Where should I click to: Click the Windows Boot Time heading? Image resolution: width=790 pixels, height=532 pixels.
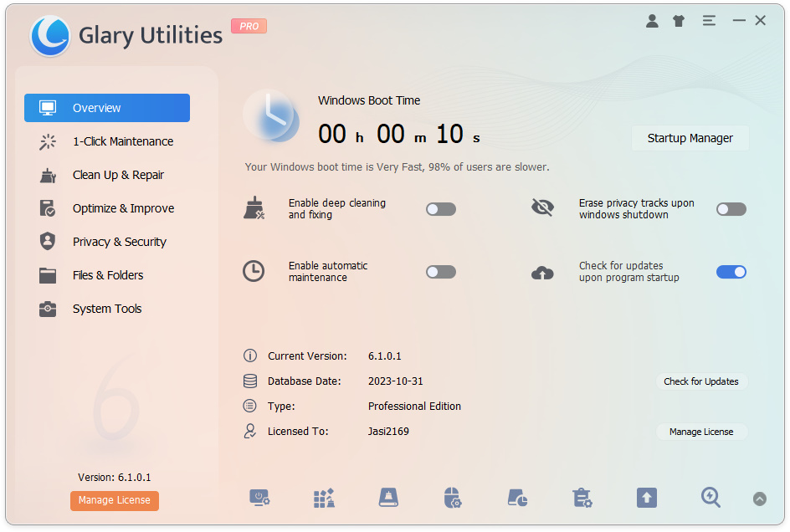point(369,100)
